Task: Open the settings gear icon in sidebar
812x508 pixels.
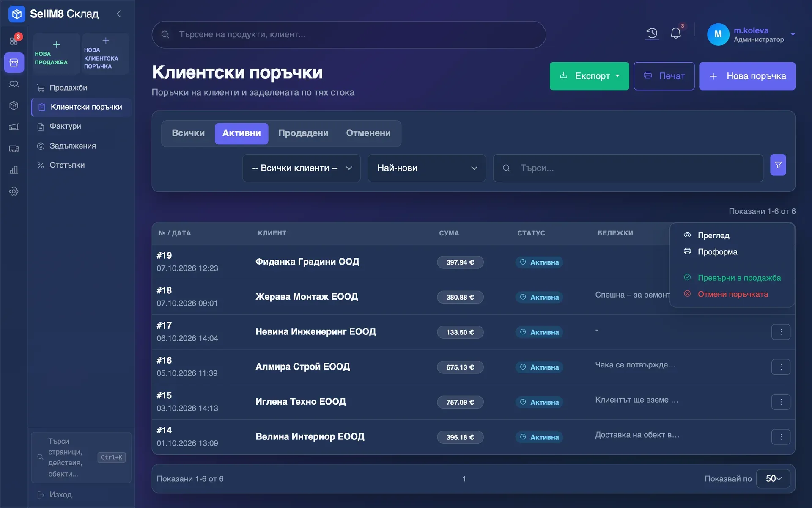Action: pyautogui.click(x=14, y=191)
